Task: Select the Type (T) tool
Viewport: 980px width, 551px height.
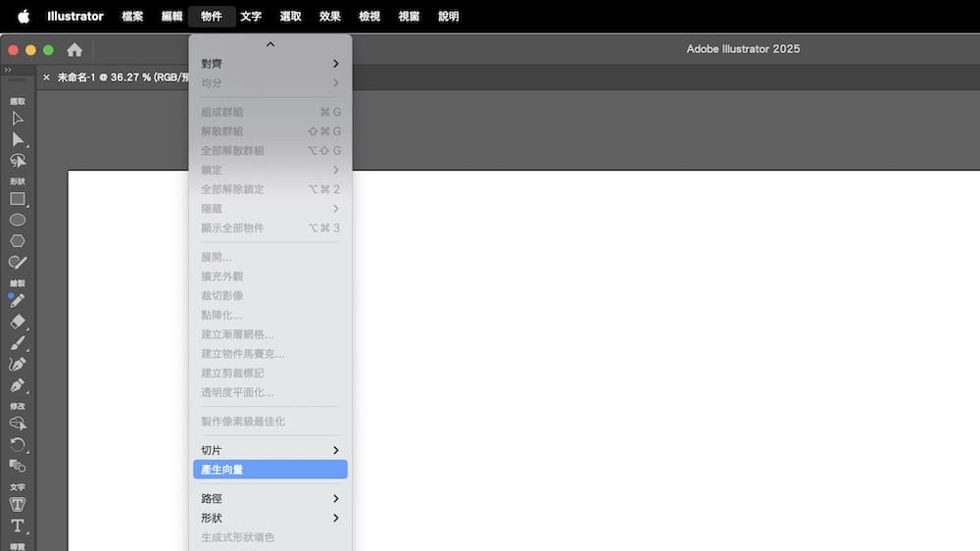Action: 18,526
